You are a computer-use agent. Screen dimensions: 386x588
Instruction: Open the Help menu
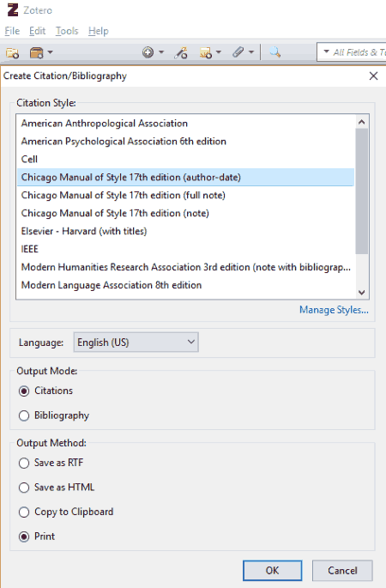click(x=99, y=31)
